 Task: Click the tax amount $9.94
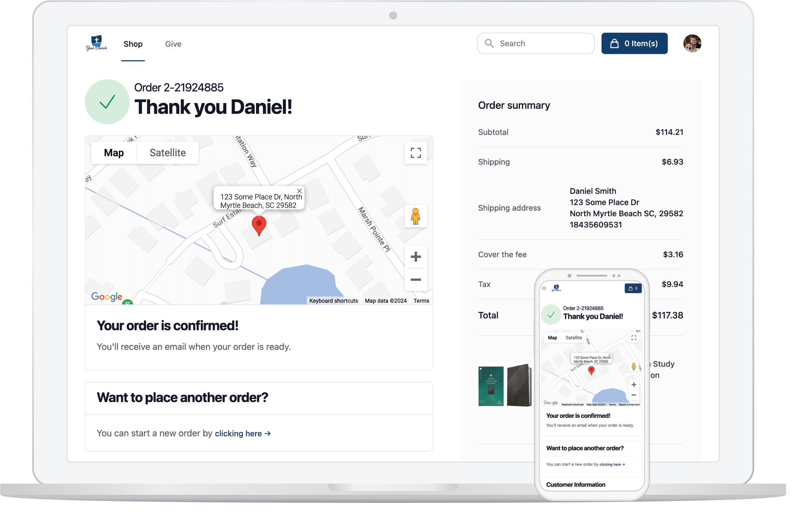click(672, 284)
